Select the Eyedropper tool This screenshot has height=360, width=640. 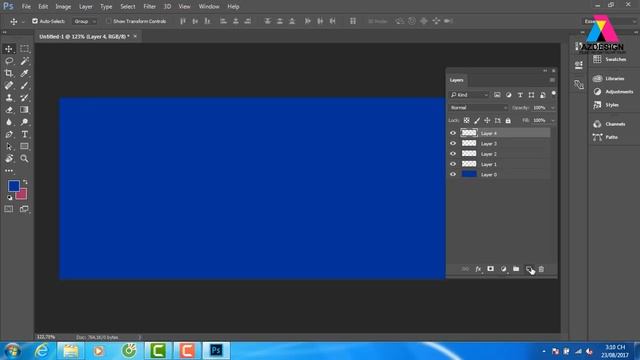coord(24,73)
